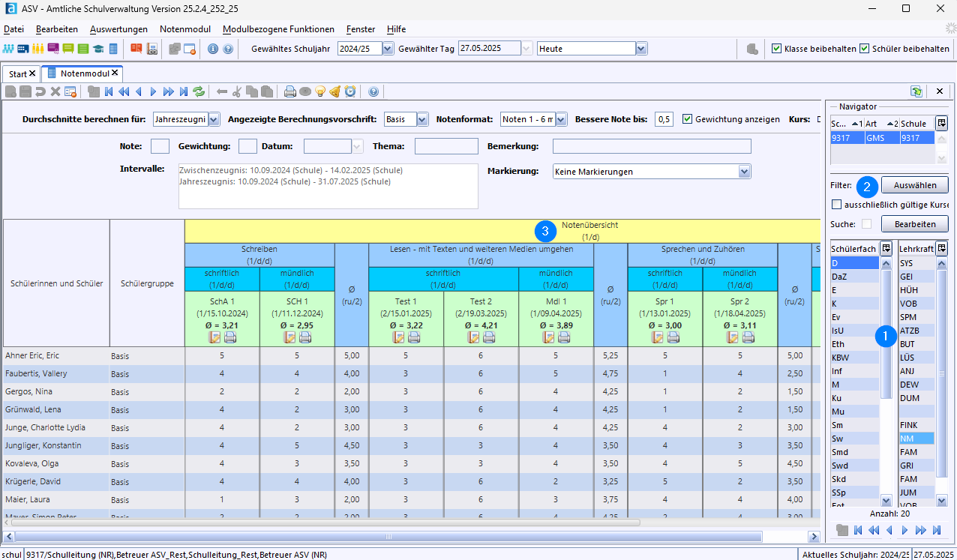Screen dimensions: 957x560
Task: Click the blue info icon in top toolbar
Action: (x=213, y=49)
